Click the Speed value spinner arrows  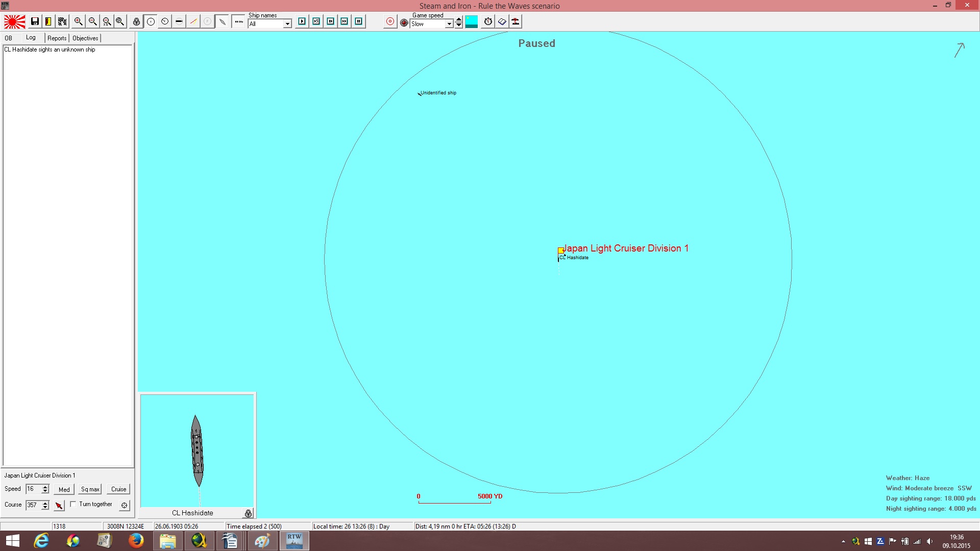click(x=45, y=489)
